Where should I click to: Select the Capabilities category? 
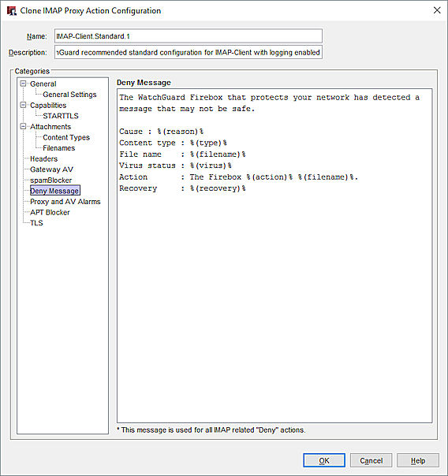click(x=48, y=105)
